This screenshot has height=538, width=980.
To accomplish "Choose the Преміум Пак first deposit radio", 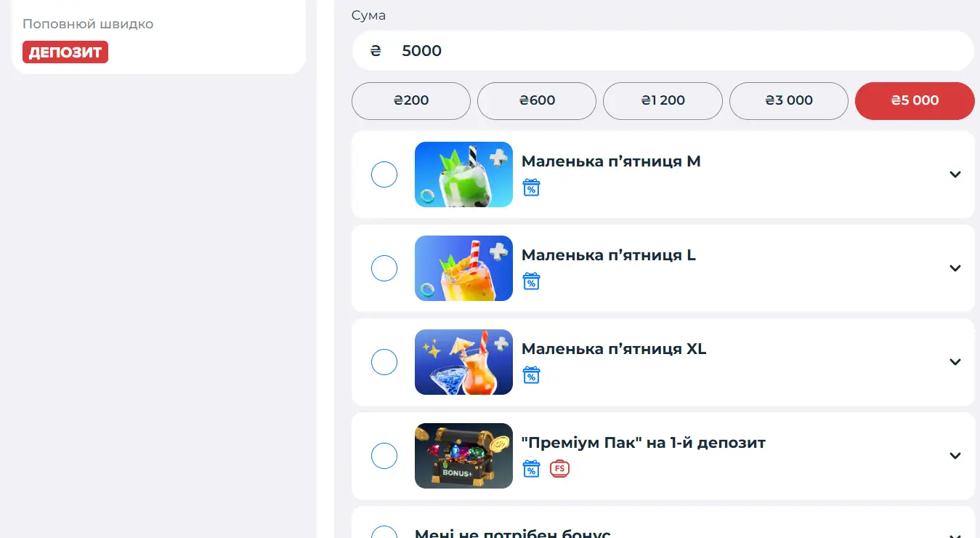I will coord(384,456).
